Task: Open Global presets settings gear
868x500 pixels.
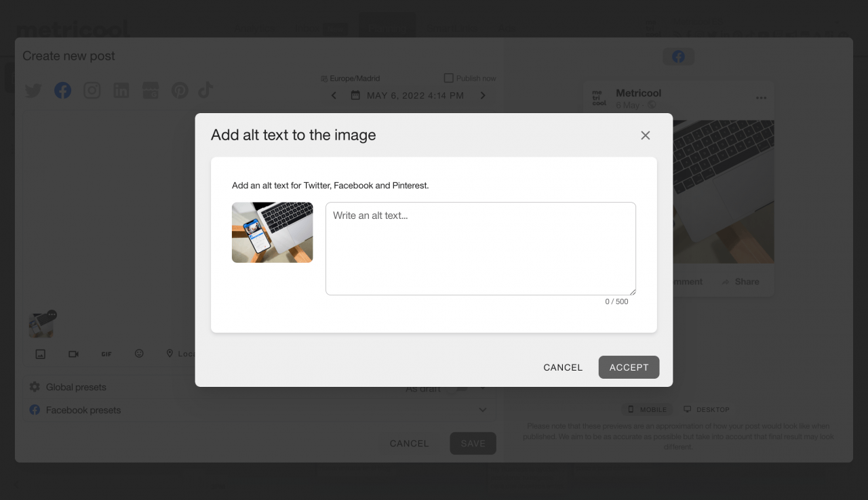Action: pos(34,387)
